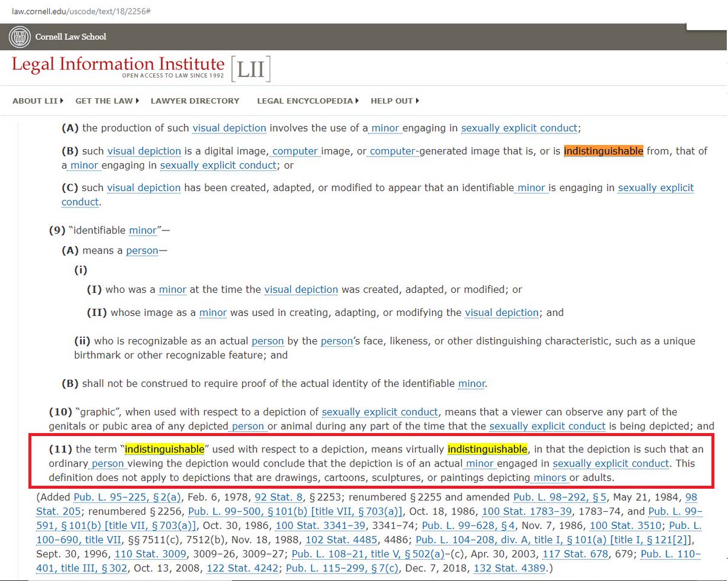Open the LEGAL ENCYCLOPEDIA menu

pos(305,101)
